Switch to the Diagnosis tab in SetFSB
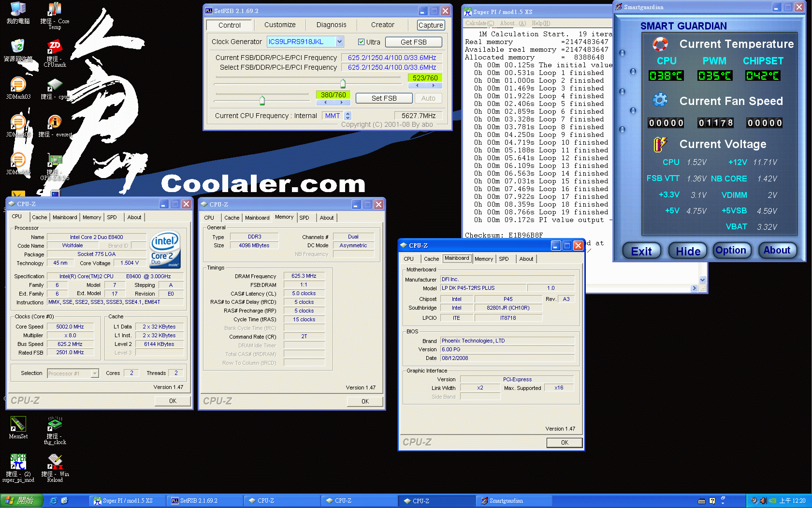812x508 pixels. point(331,25)
